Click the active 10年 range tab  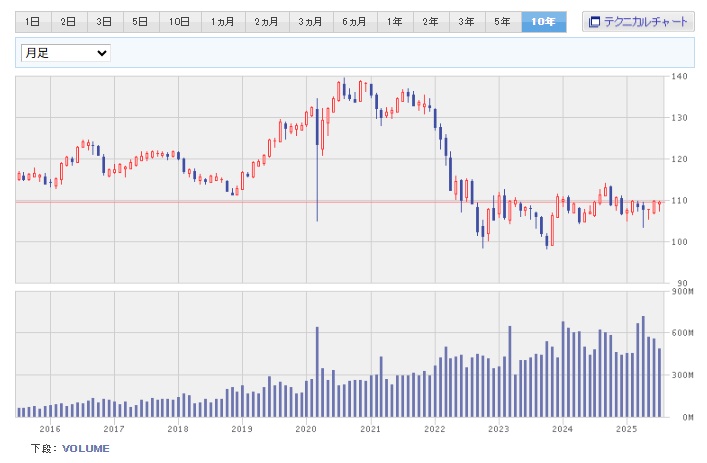tap(544, 22)
